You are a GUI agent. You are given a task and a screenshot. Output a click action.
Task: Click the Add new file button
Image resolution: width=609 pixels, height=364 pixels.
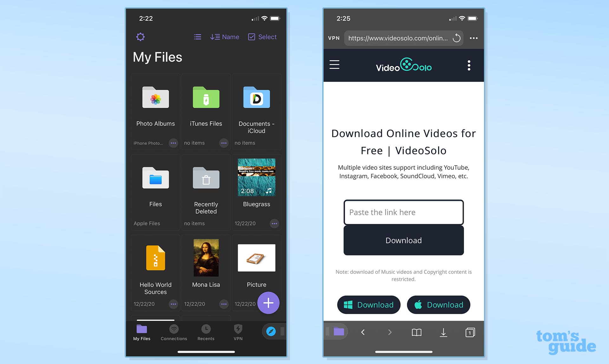(268, 303)
